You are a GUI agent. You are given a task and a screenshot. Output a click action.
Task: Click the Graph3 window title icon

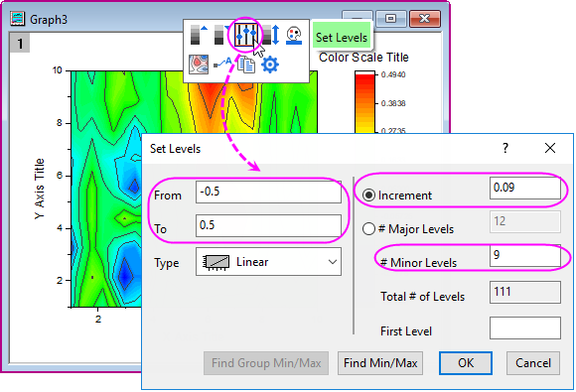[x=18, y=18]
